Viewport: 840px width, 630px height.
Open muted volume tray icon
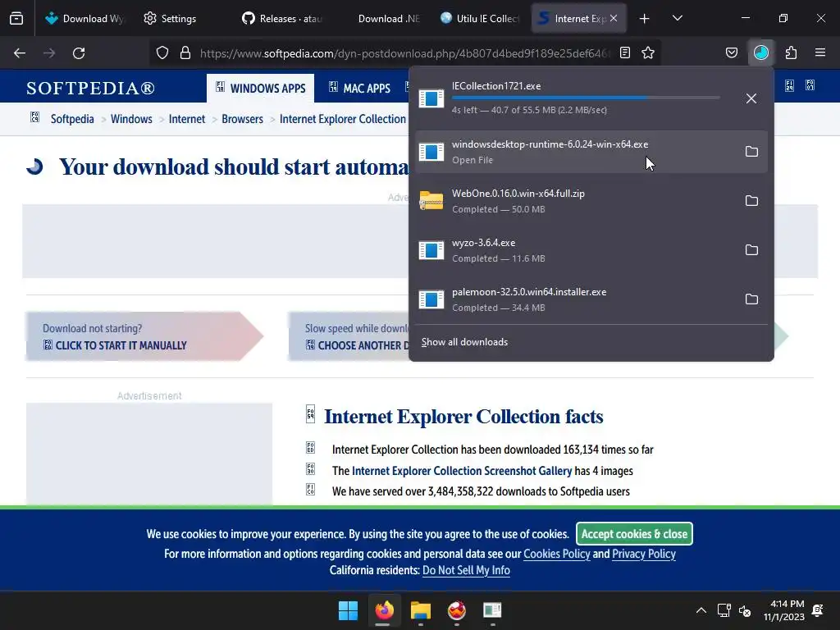745,610
